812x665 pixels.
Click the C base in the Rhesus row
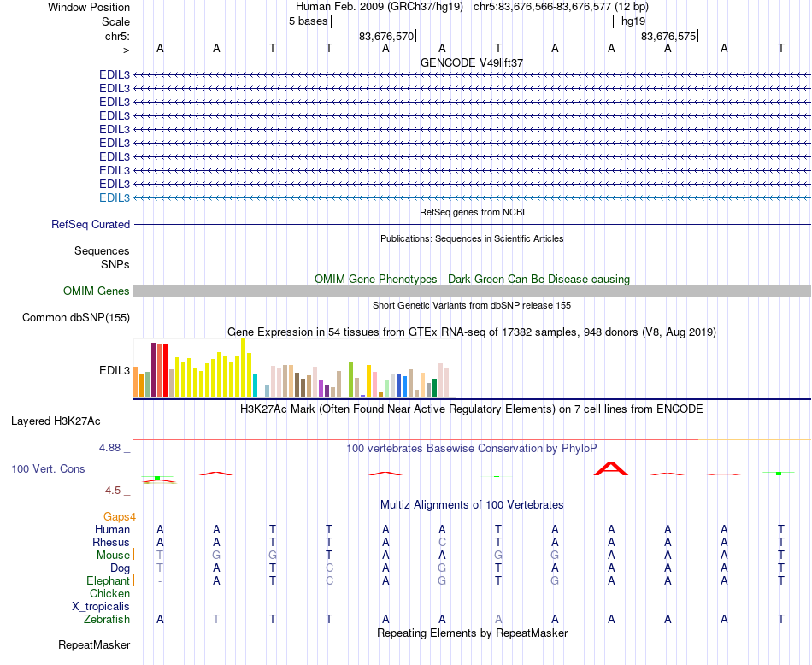click(442, 542)
